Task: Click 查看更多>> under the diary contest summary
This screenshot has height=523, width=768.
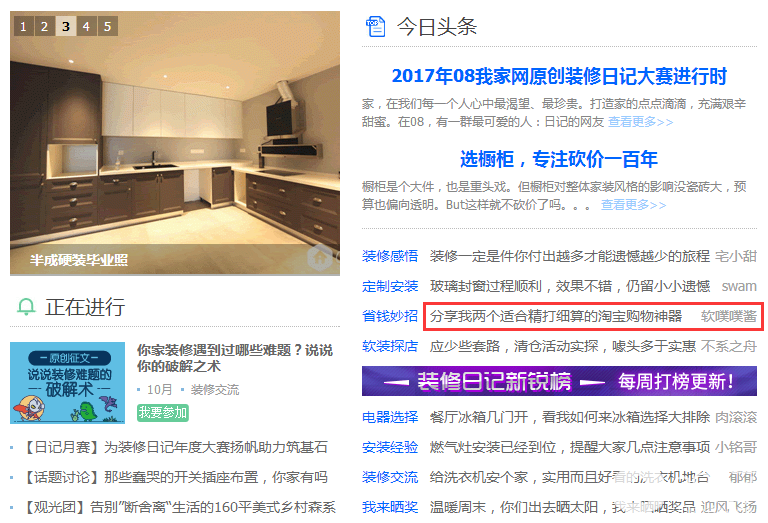Action: click(641, 121)
